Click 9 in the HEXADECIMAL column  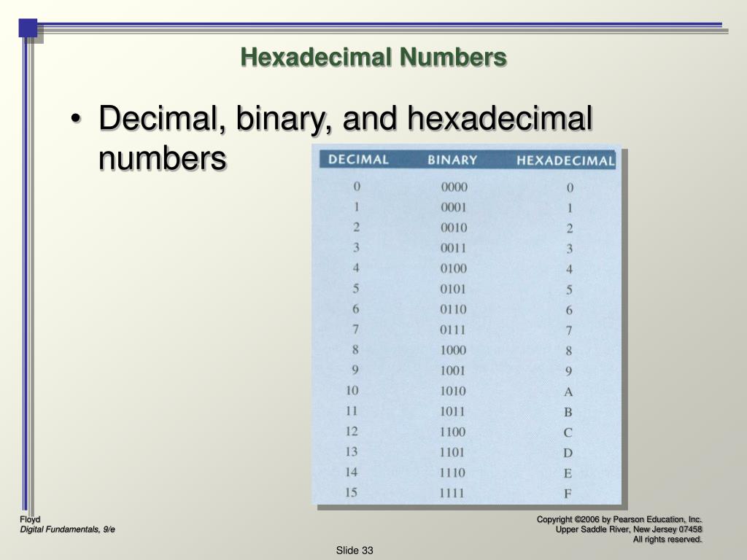pyautogui.click(x=568, y=371)
